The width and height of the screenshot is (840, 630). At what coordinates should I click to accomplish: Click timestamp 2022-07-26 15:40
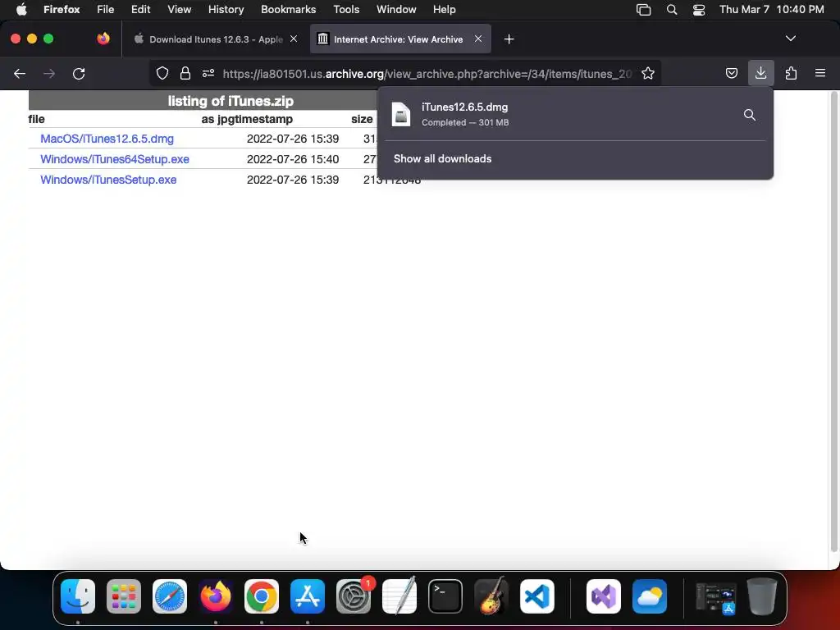point(293,159)
